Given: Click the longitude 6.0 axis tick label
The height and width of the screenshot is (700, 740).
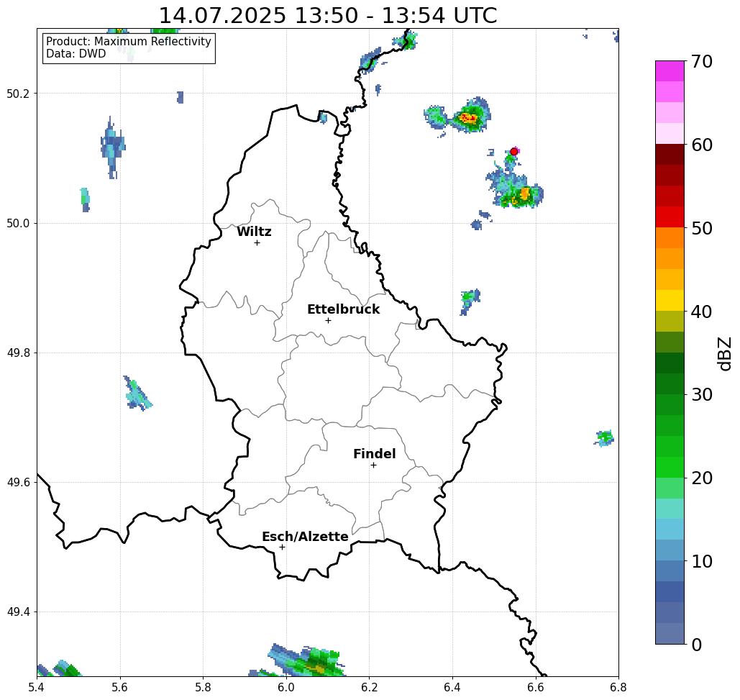Looking at the screenshot, I should click(x=286, y=688).
